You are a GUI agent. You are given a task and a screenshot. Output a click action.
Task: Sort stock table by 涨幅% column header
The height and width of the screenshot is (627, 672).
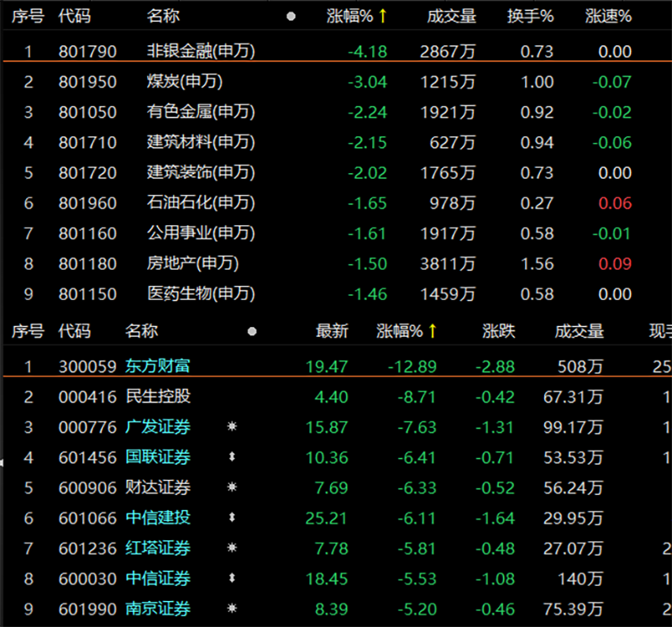407,331
